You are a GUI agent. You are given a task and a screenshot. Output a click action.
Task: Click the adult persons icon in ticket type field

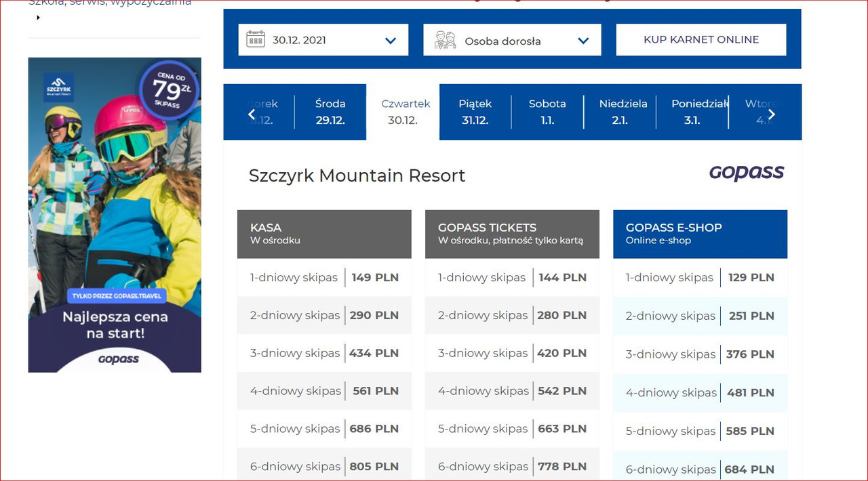click(445, 40)
